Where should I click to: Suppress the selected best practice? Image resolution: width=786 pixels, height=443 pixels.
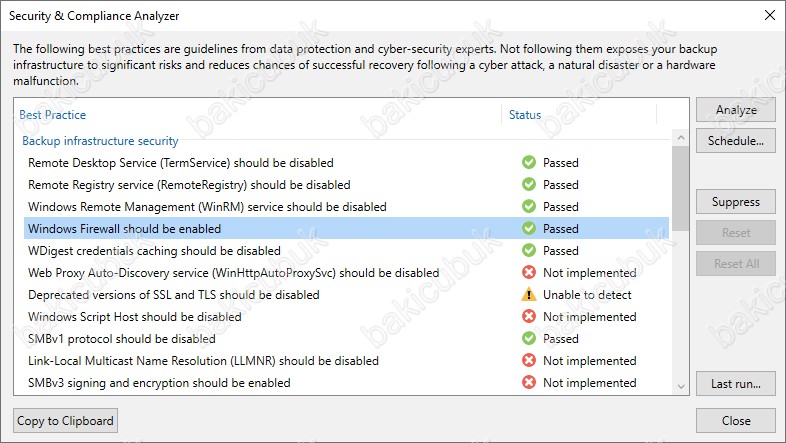coord(736,202)
